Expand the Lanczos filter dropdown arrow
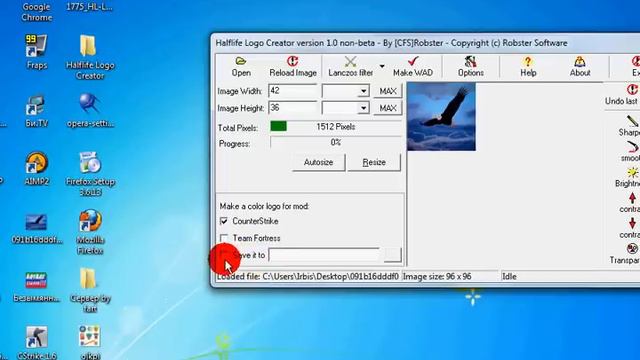Image resolution: width=640 pixels, height=360 pixels. point(382,66)
